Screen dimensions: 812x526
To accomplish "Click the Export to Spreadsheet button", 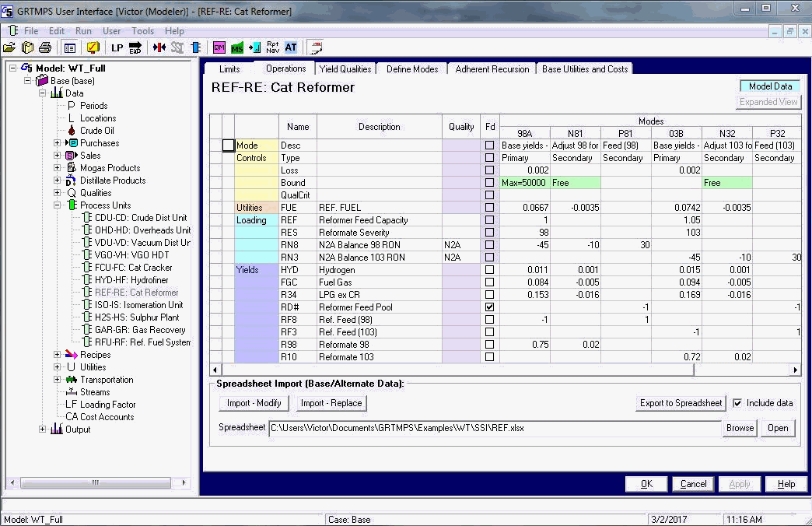I will 681,403.
